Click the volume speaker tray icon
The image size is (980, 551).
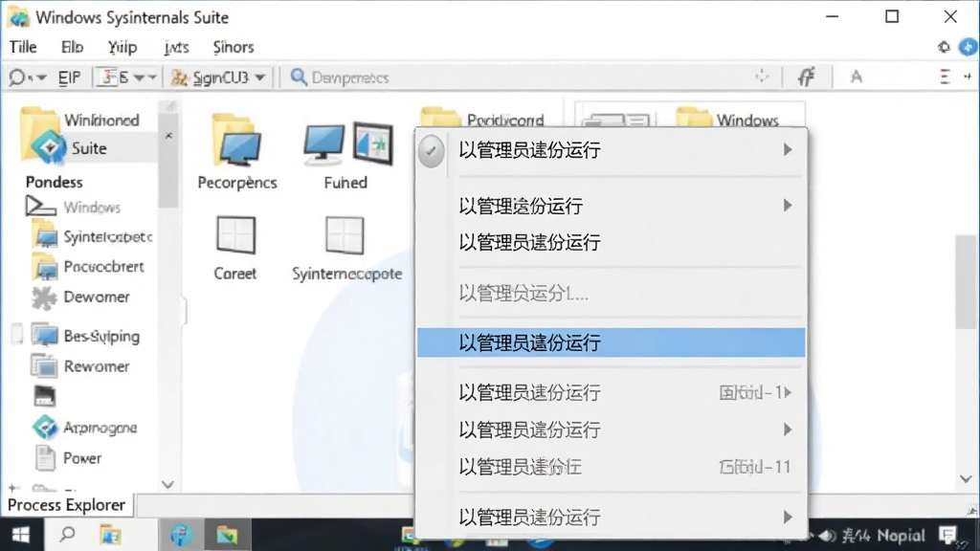click(x=828, y=536)
